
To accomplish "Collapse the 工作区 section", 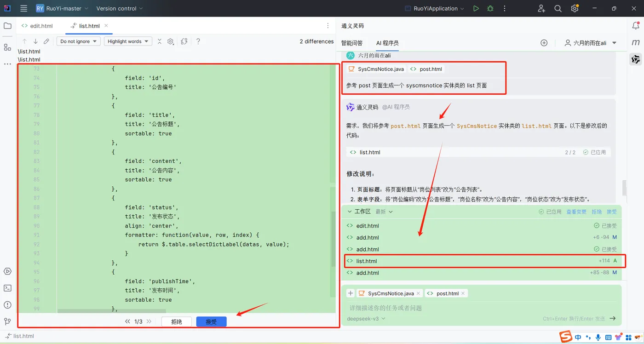I will tap(350, 212).
